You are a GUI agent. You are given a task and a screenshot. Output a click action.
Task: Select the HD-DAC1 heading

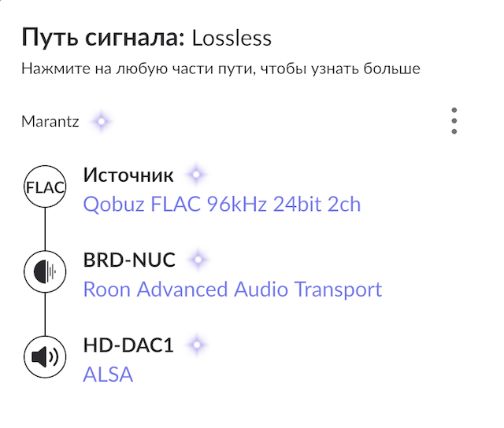(128, 345)
